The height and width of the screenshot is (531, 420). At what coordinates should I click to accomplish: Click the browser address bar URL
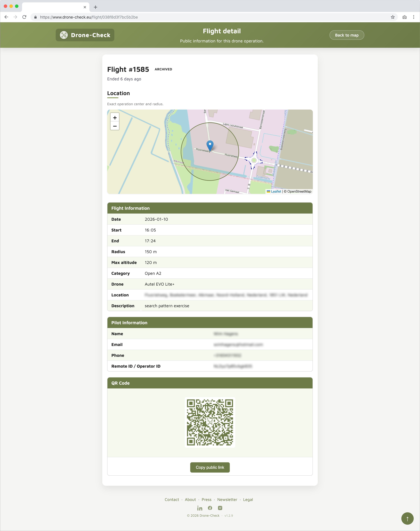click(x=89, y=17)
